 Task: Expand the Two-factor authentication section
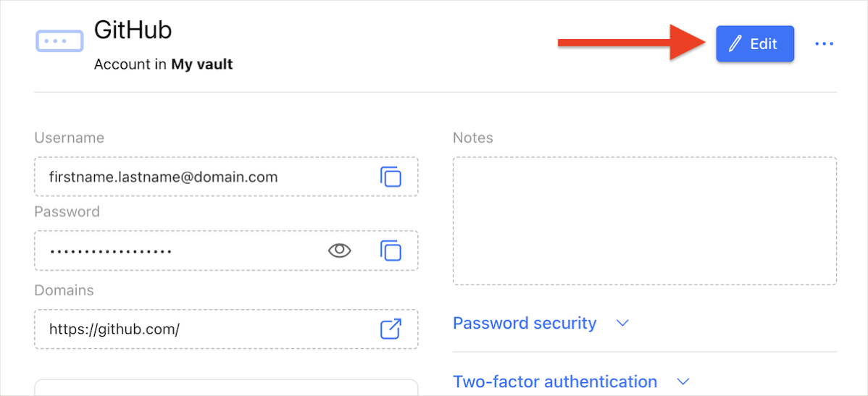coord(555,382)
